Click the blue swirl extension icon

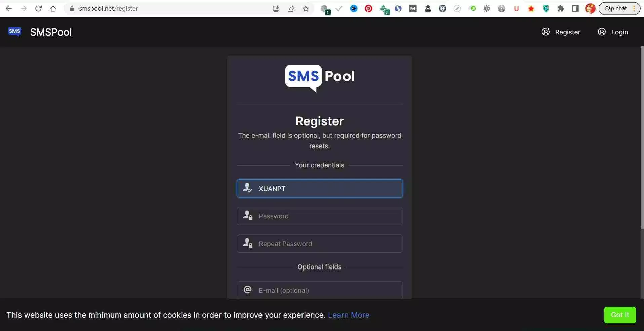point(398,9)
